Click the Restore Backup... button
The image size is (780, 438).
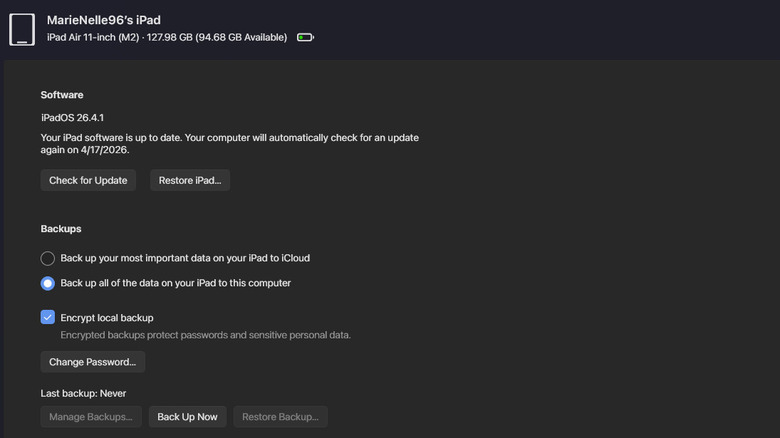(x=281, y=417)
